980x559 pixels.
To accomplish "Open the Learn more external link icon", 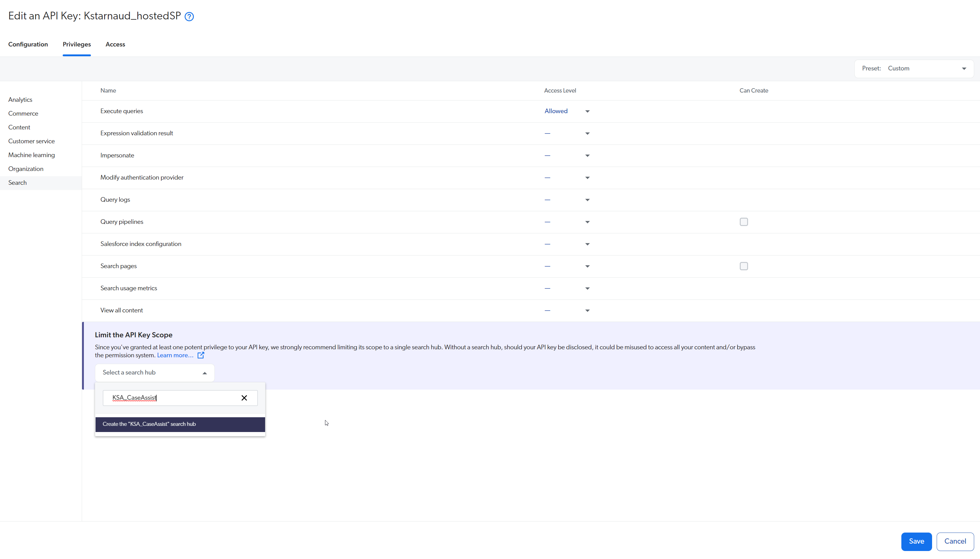I will [201, 355].
